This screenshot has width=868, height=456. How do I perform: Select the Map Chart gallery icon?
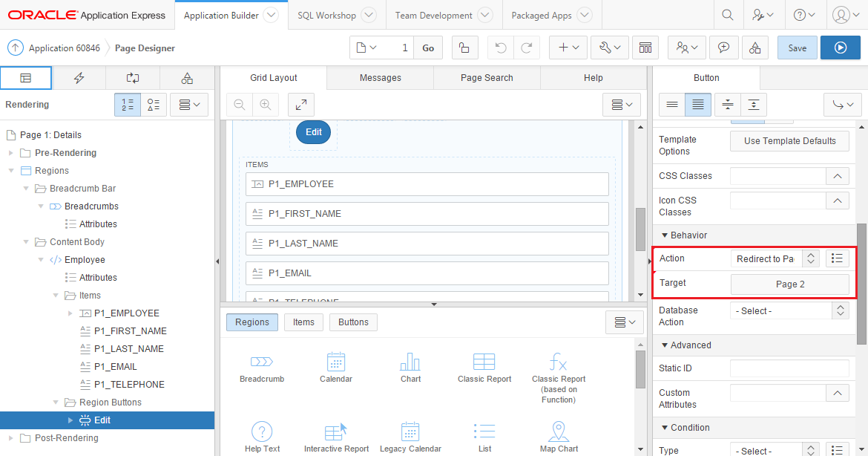click(559, 436)
